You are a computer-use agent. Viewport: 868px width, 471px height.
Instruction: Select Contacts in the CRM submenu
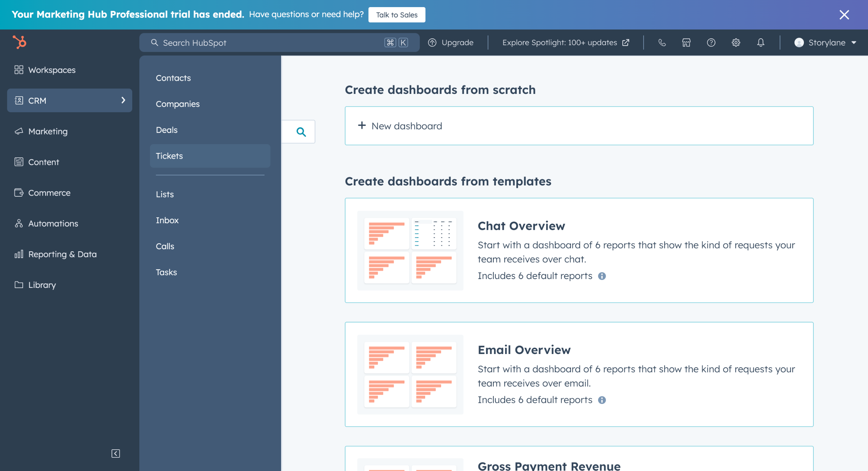[210, 78]
